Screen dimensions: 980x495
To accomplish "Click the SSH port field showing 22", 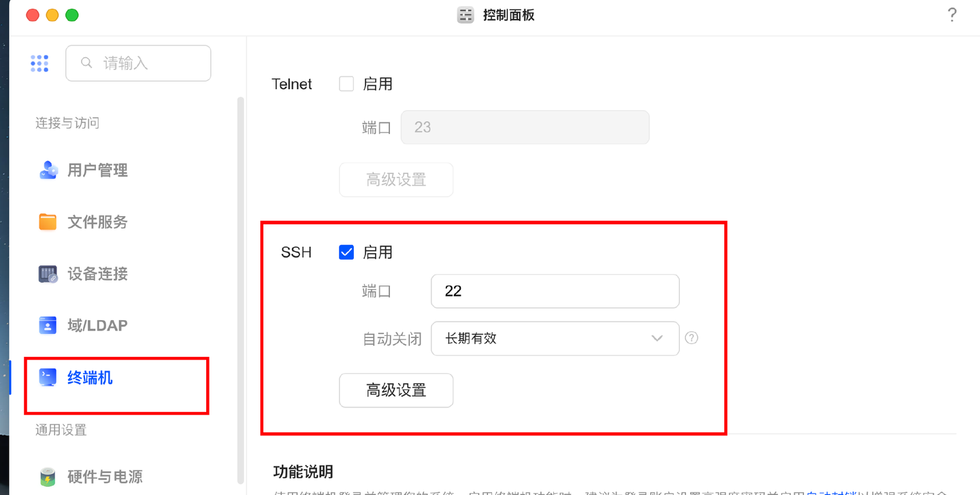I will tap(555, 291).
